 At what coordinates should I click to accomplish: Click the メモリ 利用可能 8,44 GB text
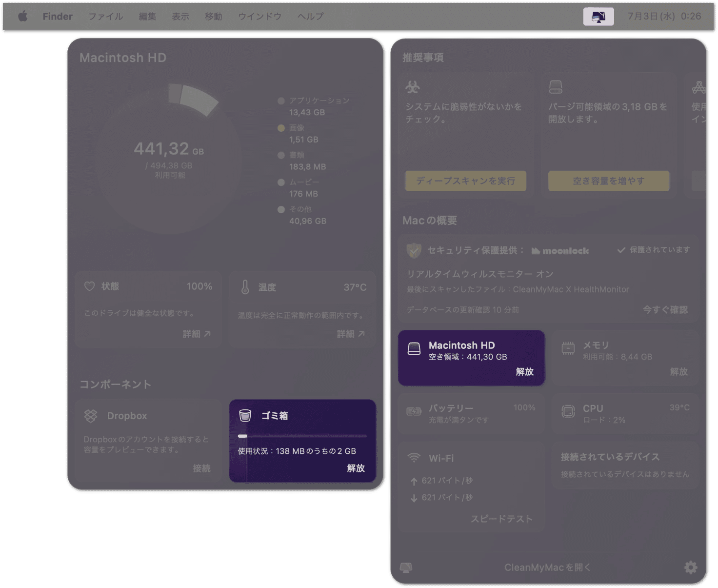pyautogui.click(x=618, y=357)
